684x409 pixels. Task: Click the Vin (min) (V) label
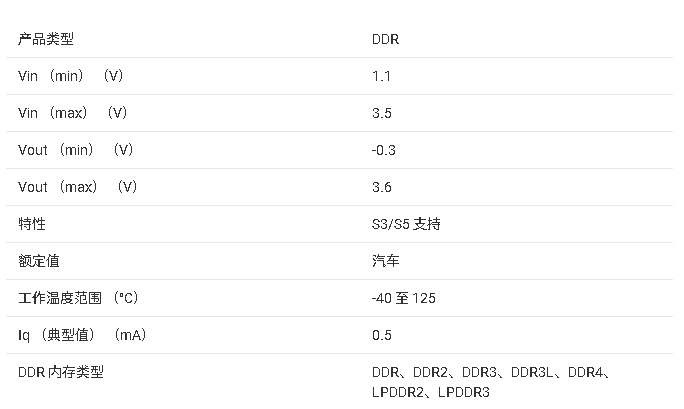[70, 76]
